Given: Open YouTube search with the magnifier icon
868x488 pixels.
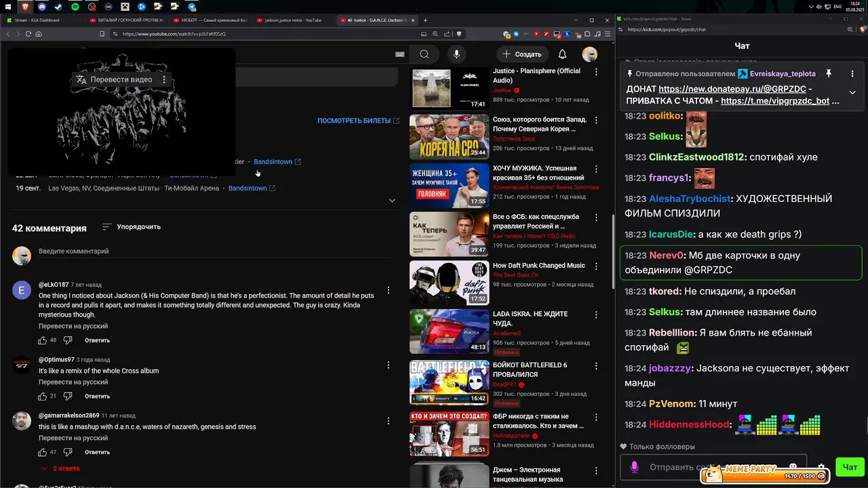Looking at the screenshot, I should pos(424,54).
